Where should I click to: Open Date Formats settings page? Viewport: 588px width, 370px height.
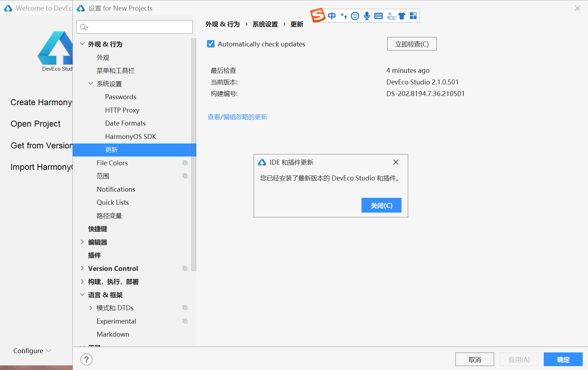tap(125, 123)
